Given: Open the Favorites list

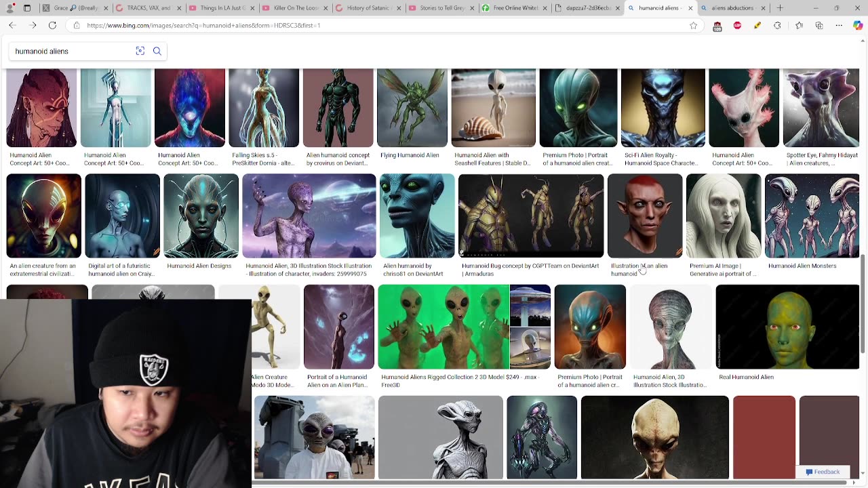Looking at the screenshot, I should tap(799, 25).
